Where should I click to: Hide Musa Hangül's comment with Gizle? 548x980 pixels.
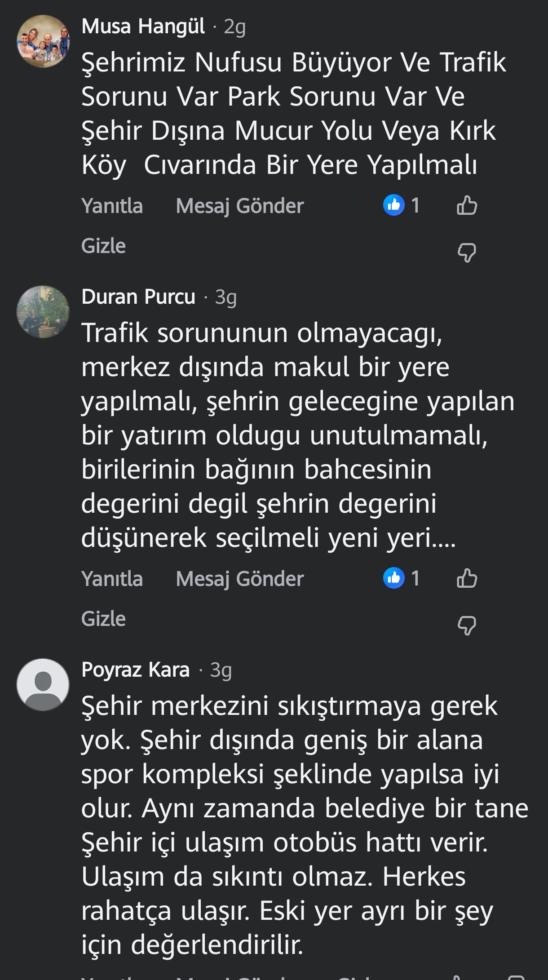[x=103, y=246]
